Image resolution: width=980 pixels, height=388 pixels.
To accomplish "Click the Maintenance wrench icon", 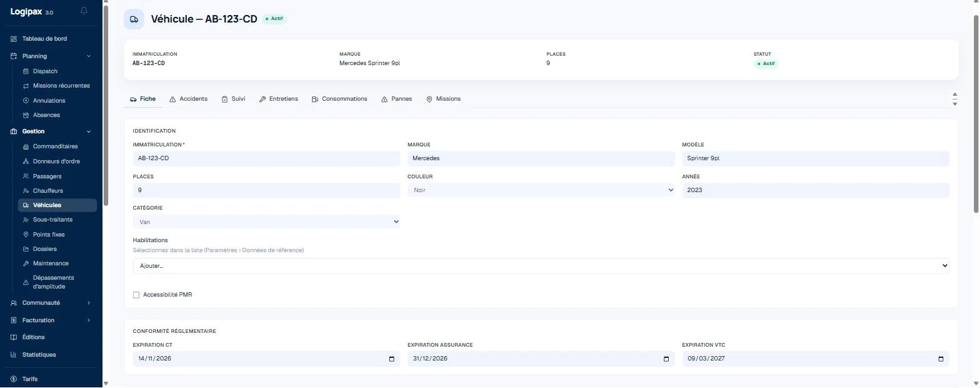I will 26,263.
